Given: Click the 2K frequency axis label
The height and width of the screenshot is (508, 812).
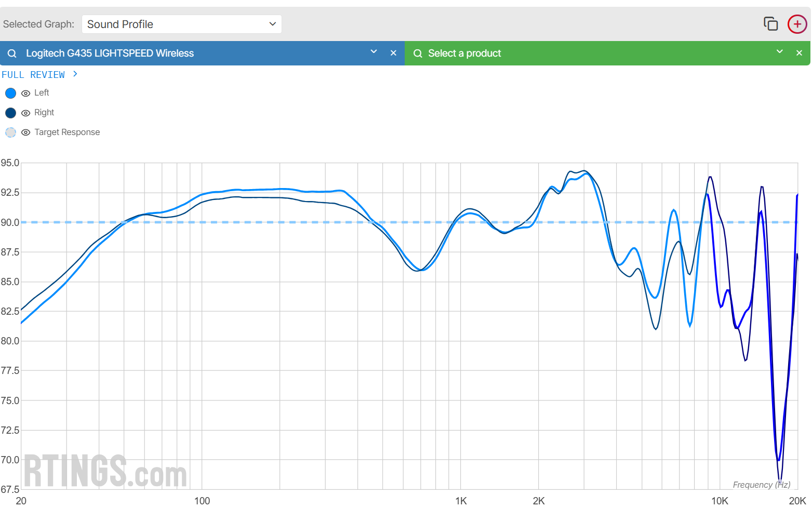Looking at the screenshot, I should pos(539,501).
